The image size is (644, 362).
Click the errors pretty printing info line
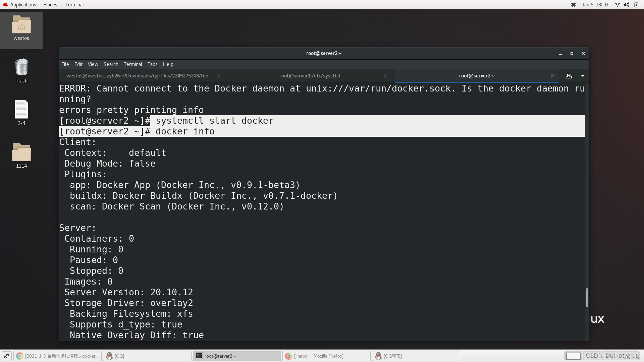coord(131,110)
